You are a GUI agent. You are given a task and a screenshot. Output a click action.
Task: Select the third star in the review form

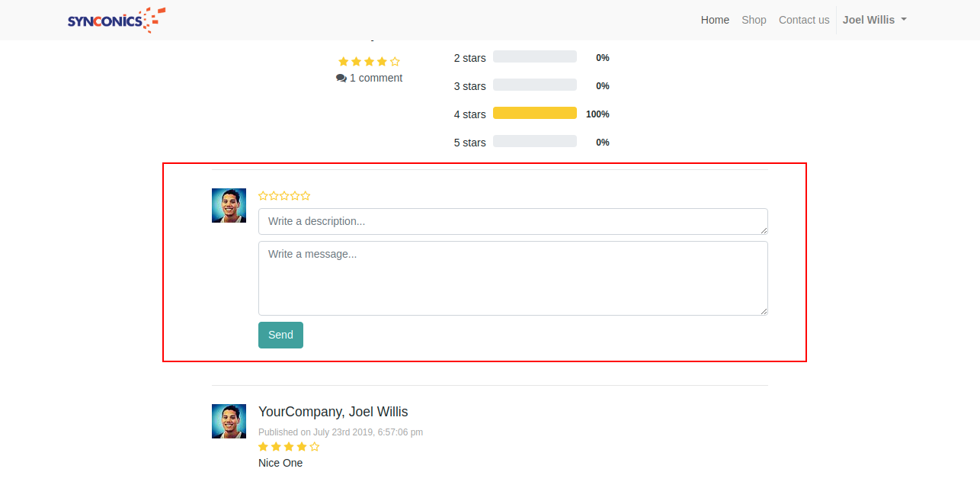click(x=284, y=196)
